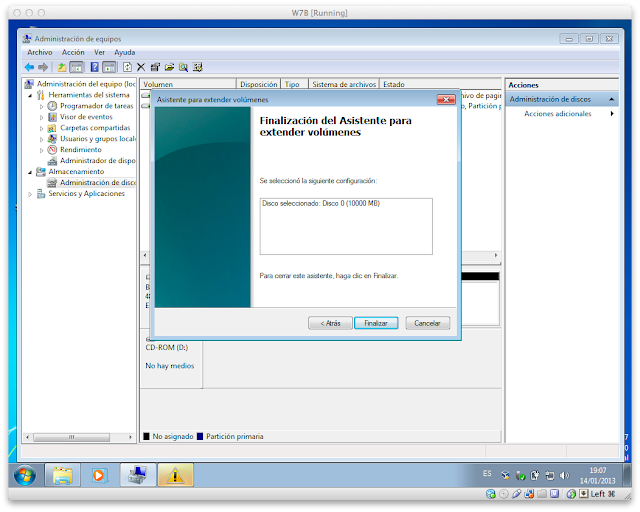Launch Windows Media Player from taskbar
Screen dimensions: 640x512
pyautogui.click(x=99, y=476)
